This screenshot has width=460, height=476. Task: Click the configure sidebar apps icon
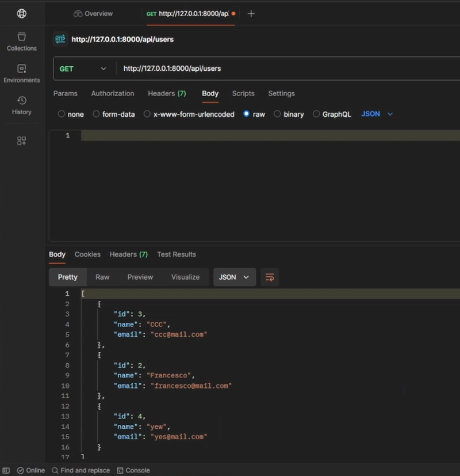coord(21,140)
